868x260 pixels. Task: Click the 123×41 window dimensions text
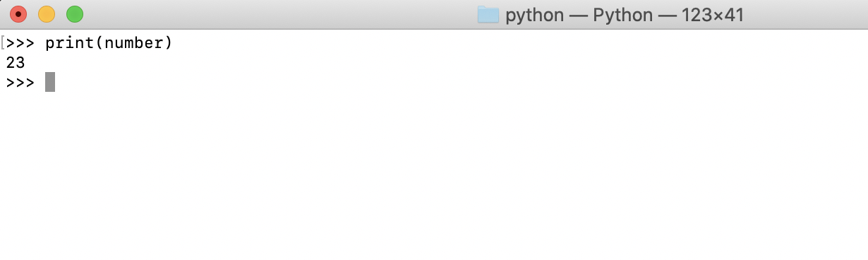pyautogui.click(x=713, y=15)
